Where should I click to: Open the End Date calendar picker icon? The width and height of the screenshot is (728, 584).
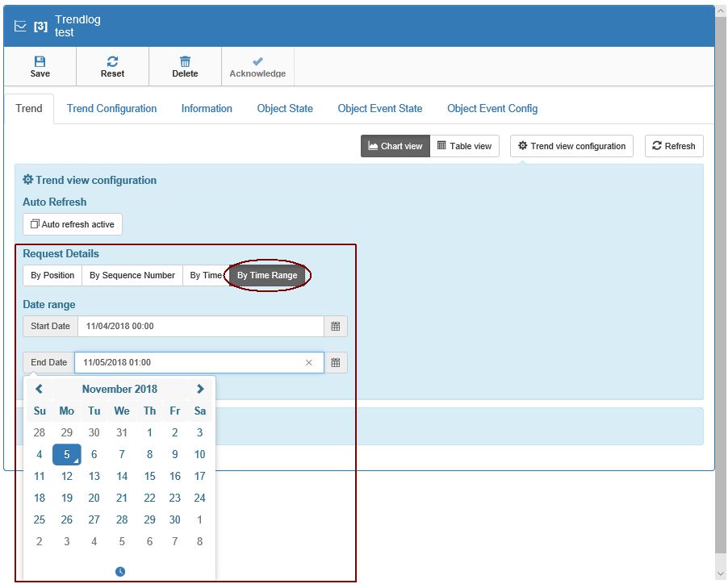tap(336, 363)
